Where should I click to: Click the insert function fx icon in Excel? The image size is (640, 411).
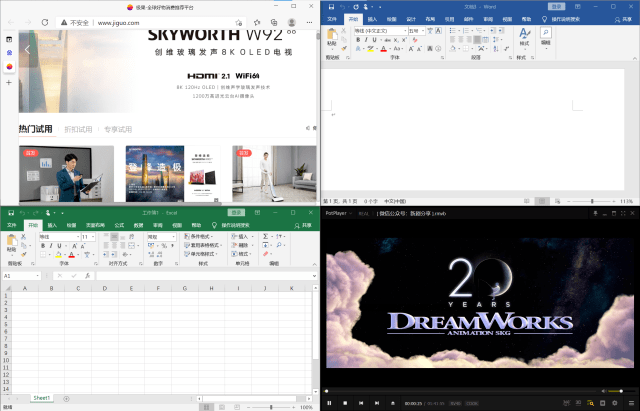(x=87, y=276)
